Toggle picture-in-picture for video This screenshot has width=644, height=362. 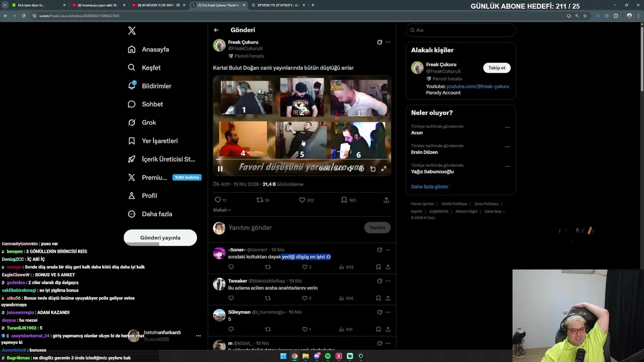pyautogui.click(x=373, y=169)
